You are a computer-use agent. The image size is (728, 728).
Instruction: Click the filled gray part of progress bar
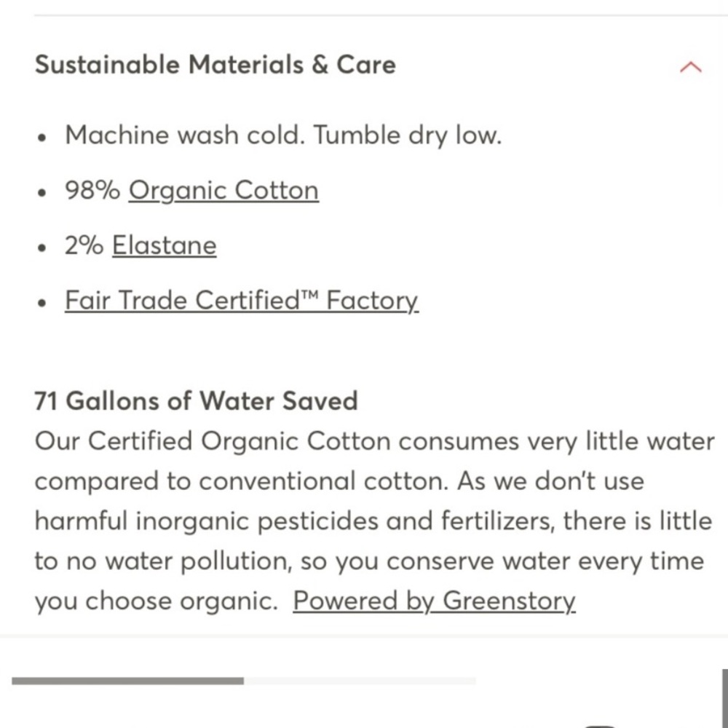tap(127, 681)
